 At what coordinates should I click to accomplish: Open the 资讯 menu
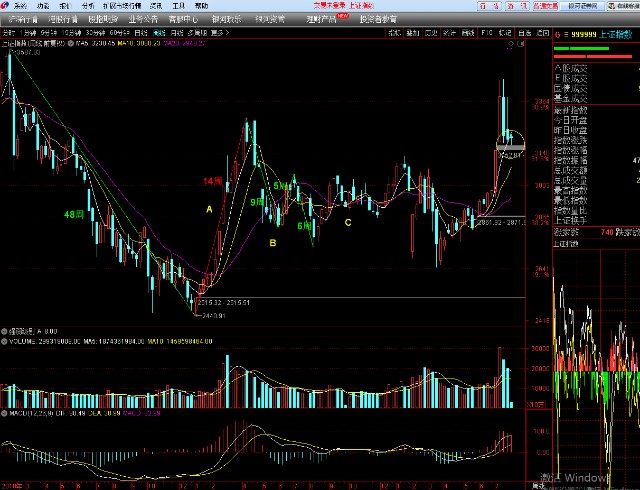coord(156,6)
